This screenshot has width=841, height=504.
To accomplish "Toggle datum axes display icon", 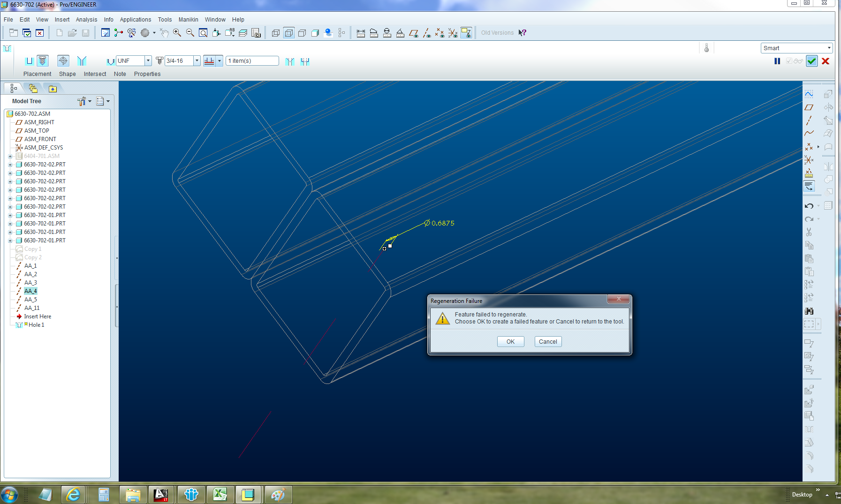I will (427, 33).
